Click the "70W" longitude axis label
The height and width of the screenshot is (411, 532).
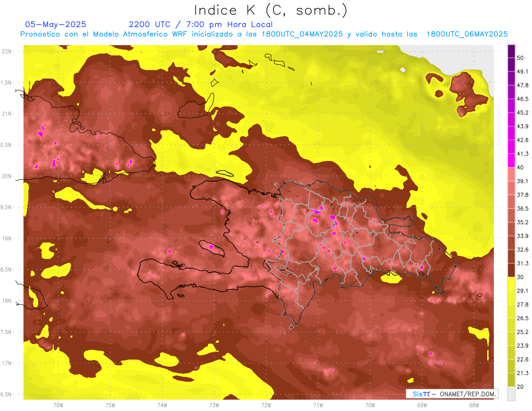pos(370,405)
